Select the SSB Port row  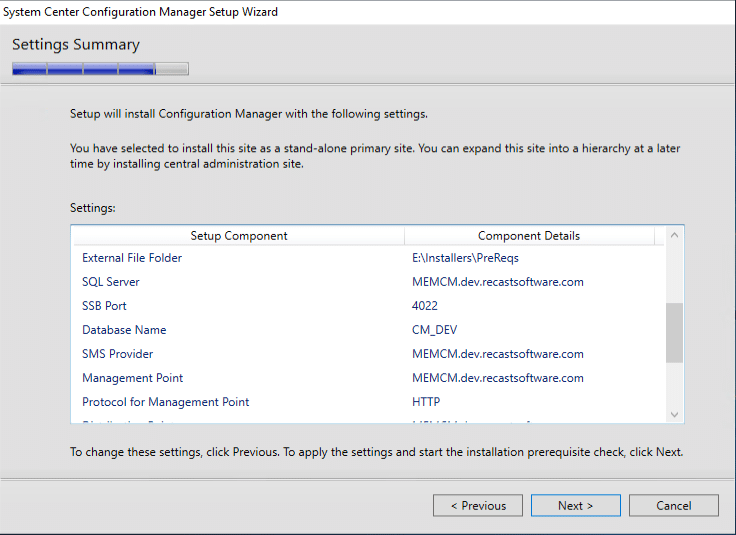[x=104, y=306]
